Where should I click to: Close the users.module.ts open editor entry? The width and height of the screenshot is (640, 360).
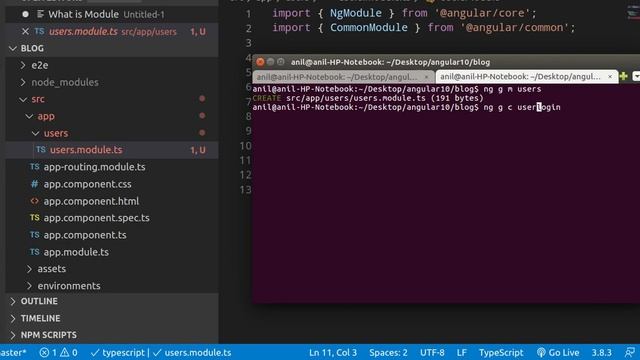(x=25, y=31)
